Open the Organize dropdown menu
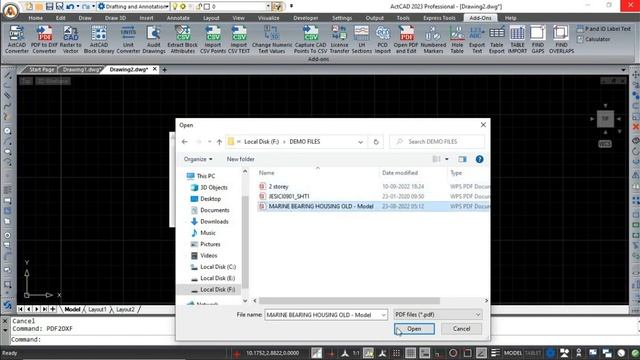This screenshot has width=640, height=360. [198, 159]
